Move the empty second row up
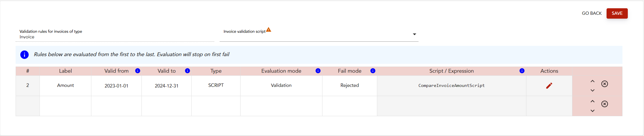Viewport: 644px width, 136px height. click(x=592, y=101)
